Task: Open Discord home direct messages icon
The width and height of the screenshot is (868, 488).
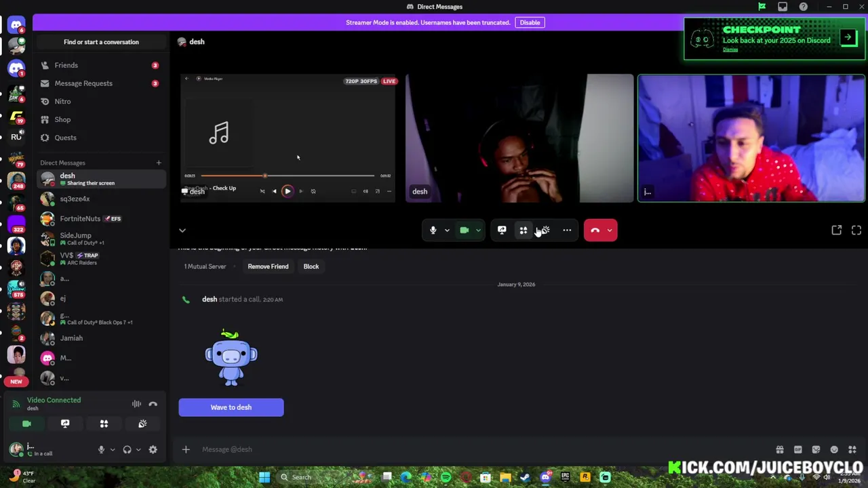Action: (16, 25)
